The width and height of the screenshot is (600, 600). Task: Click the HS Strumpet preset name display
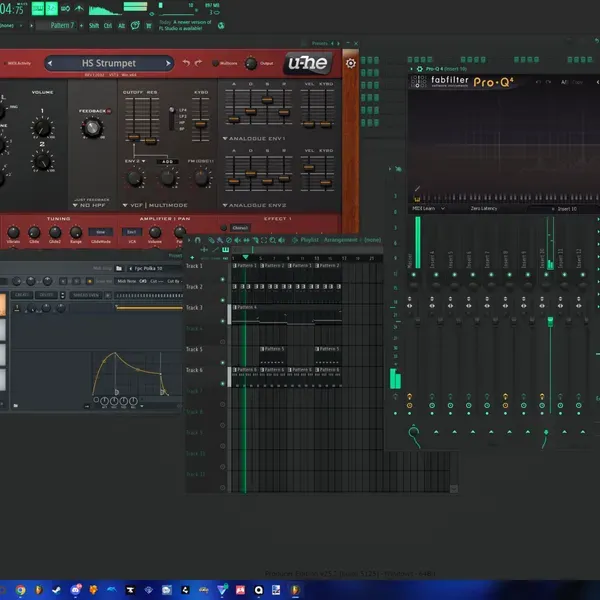coord(109,63)
